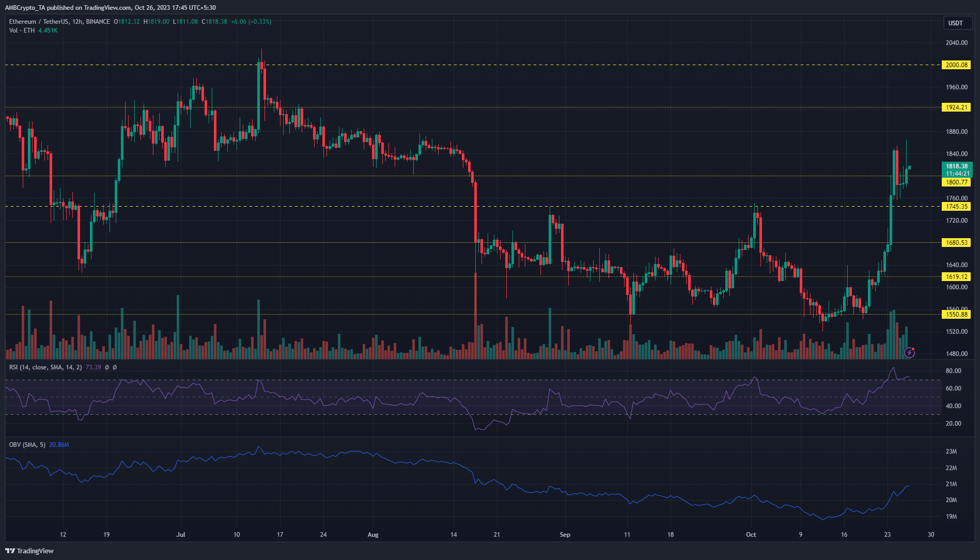Viewport: 980px width, 560px height.
Task: Click the RSI (14, close, SMA, 14, 2) legend
Action: [45, 367]
